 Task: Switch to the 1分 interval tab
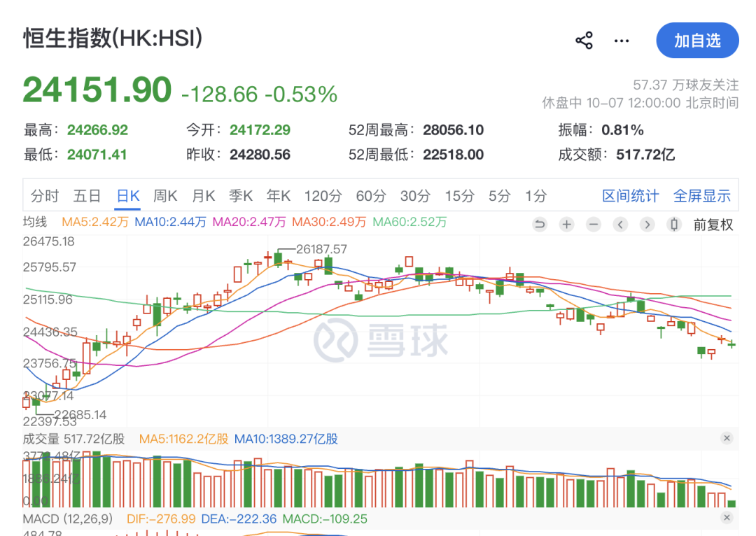(x=535, y=196)
